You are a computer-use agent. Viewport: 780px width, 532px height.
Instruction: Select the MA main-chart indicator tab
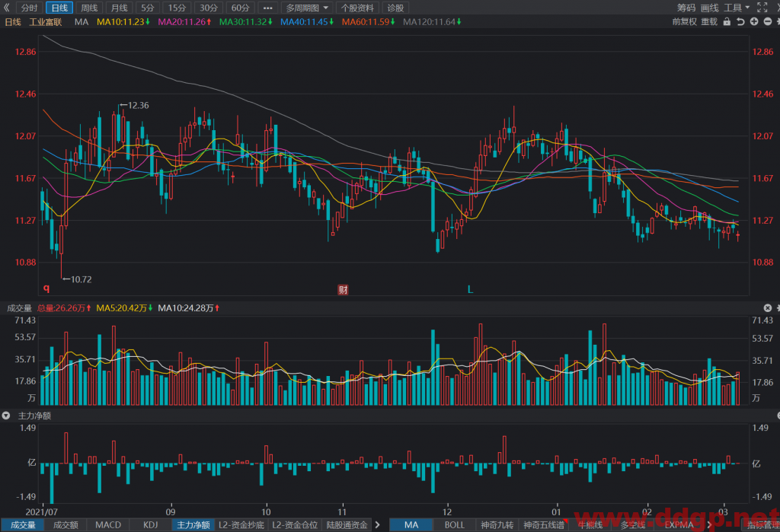(x=411, y=525)
